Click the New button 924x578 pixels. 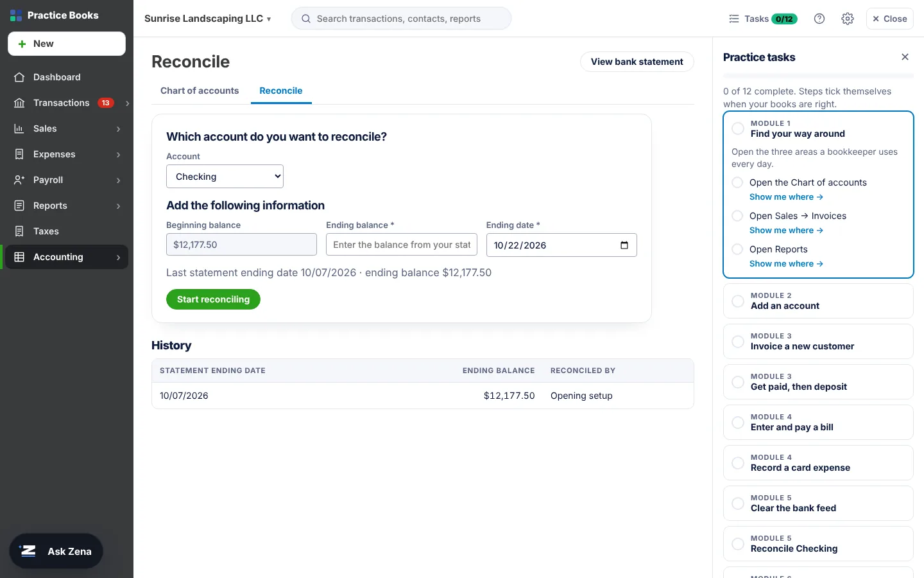pos(67,44)
